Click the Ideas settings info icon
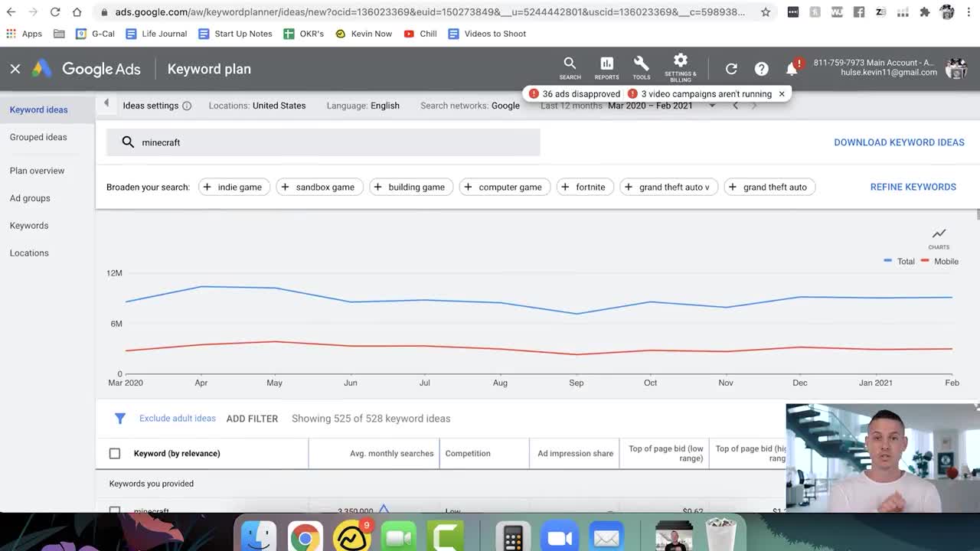Screen dimensions: 980x551 tap(187, 106)
